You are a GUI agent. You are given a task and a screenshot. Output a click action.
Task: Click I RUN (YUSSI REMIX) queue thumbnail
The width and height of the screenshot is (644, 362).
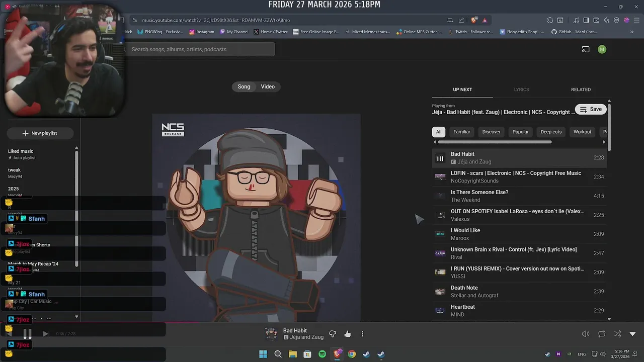440,273
